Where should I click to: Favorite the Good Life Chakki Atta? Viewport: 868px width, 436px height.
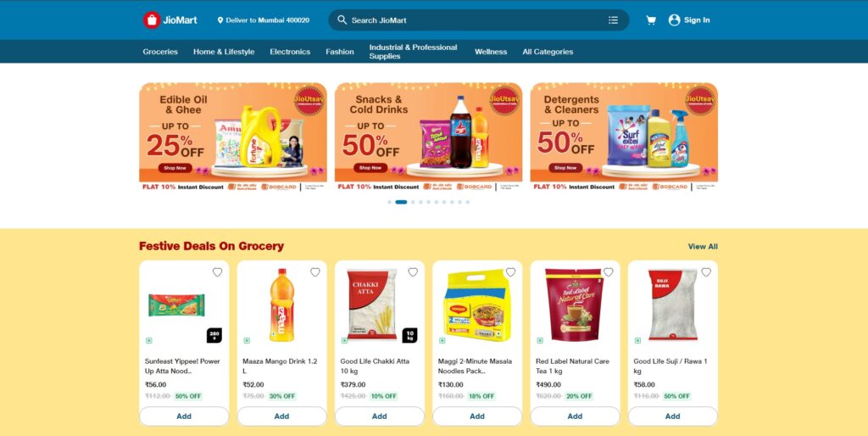point(413,272)
